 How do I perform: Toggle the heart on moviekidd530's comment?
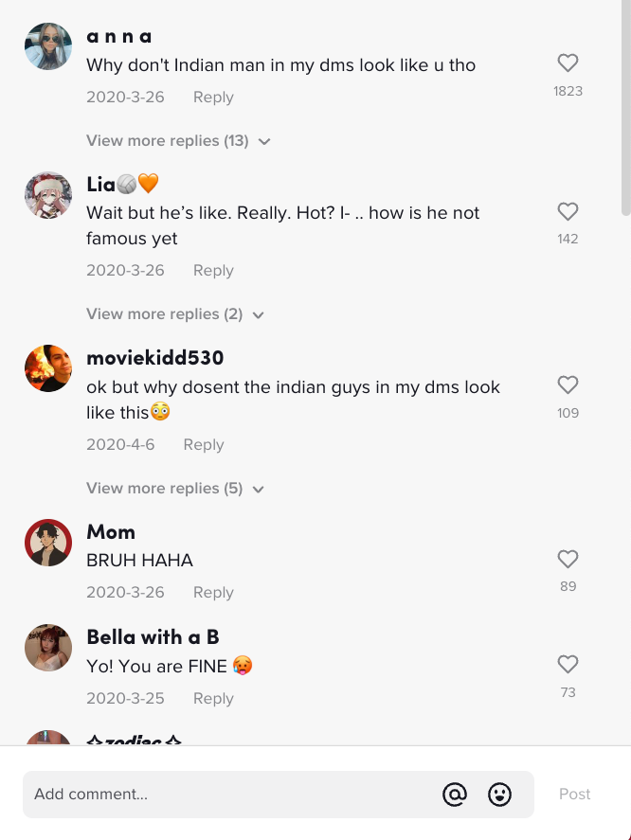point(568,385)
